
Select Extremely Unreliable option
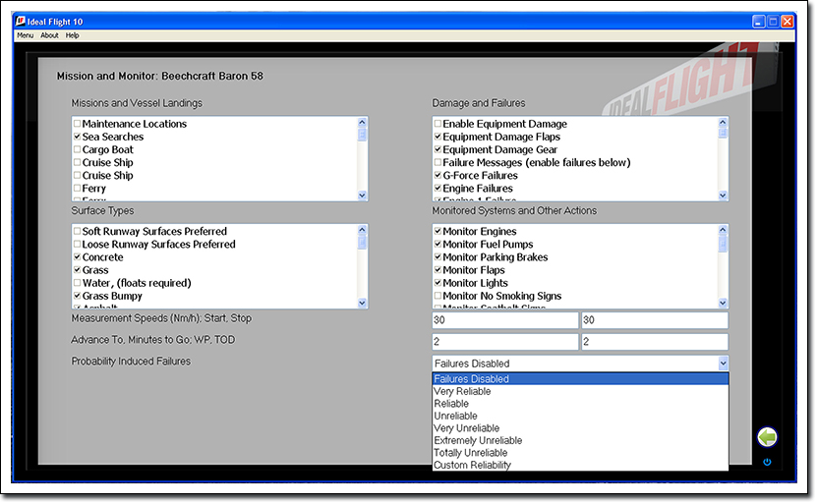580,440
